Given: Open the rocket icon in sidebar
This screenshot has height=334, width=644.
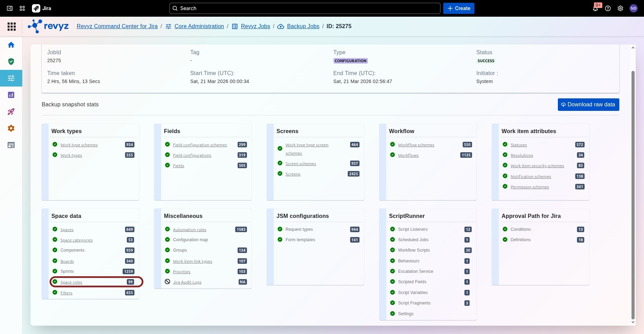Looking at the screenshot, I should [x=11, y=112].
